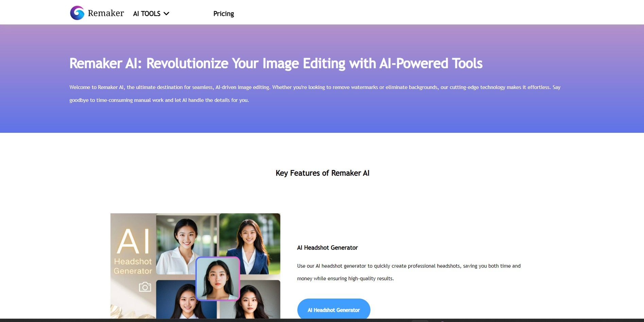Go to the Pricing page
This screenshot has height=322, width=644.
pyautogui.click(x=224, y=14)
